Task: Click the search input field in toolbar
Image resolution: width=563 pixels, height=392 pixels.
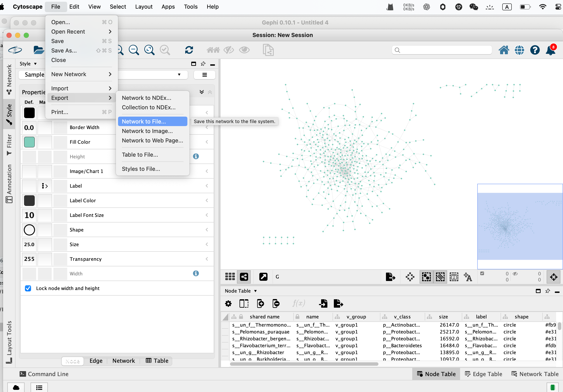Action: click(x=442, y=50)
